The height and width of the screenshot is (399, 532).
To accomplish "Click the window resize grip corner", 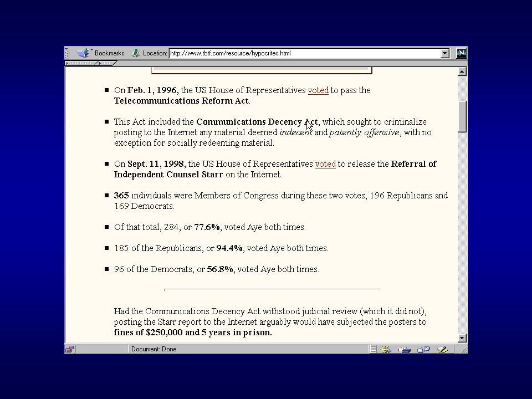I will (463, 350).
